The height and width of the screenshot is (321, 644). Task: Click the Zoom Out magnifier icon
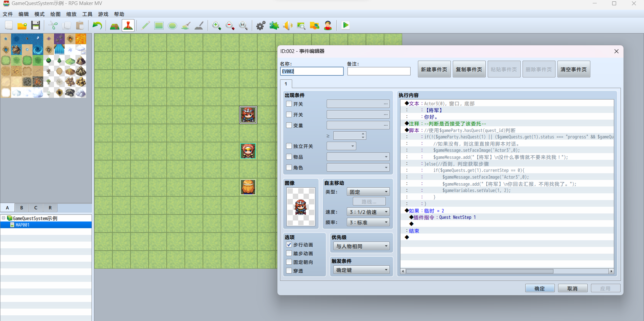click(230, 25)
